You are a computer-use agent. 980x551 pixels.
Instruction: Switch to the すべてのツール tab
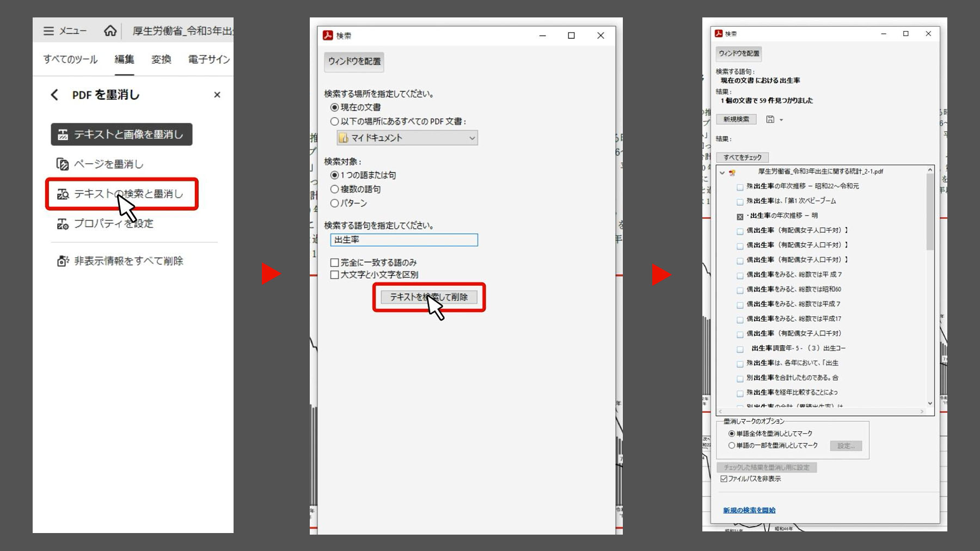click(70, 59)
